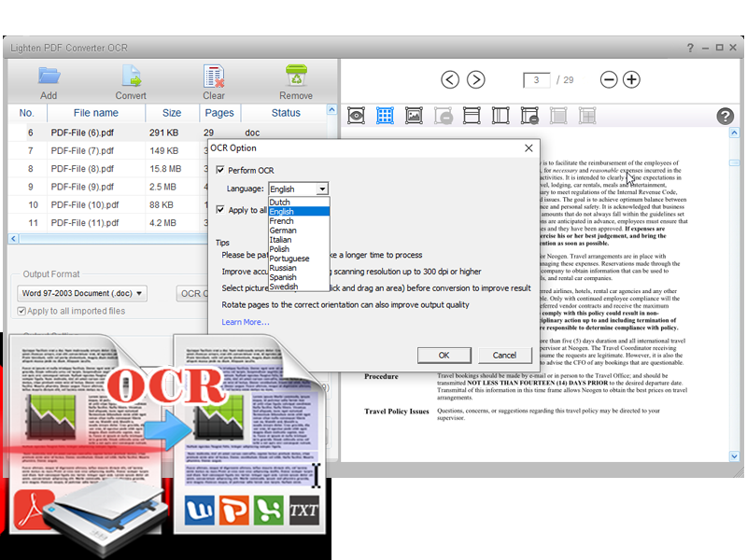747x560 pixels.
Task: Sort by File name column header
Action: [96, 113]
